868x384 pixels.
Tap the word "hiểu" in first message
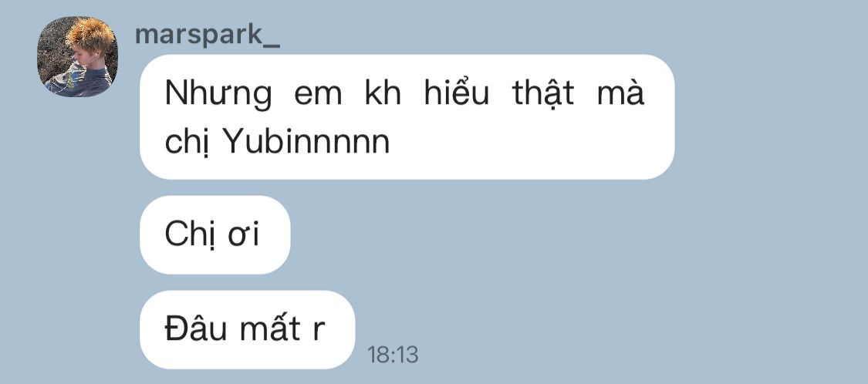[457, 92]
